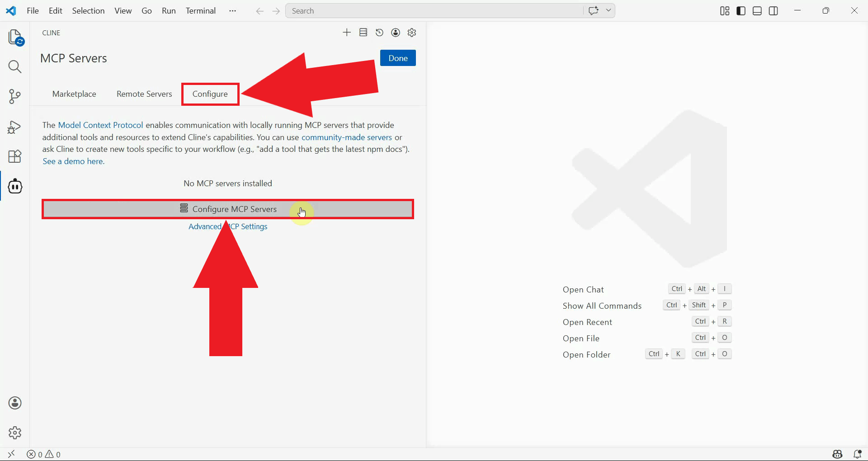Open the Model Context Protocol link
Viewport: 868px width, 461px height.
point(100,125)
